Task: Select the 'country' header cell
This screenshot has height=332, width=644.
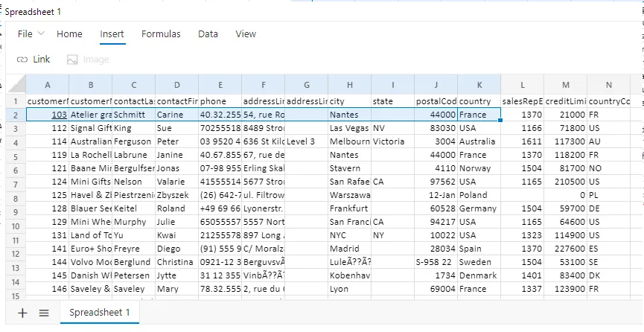Action: point(479,101)
